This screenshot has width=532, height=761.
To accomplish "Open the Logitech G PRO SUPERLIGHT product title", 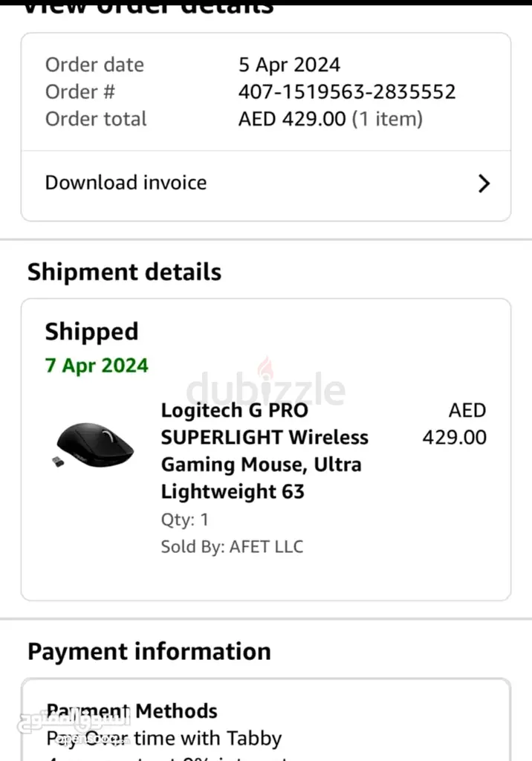I will click(265, 450).
